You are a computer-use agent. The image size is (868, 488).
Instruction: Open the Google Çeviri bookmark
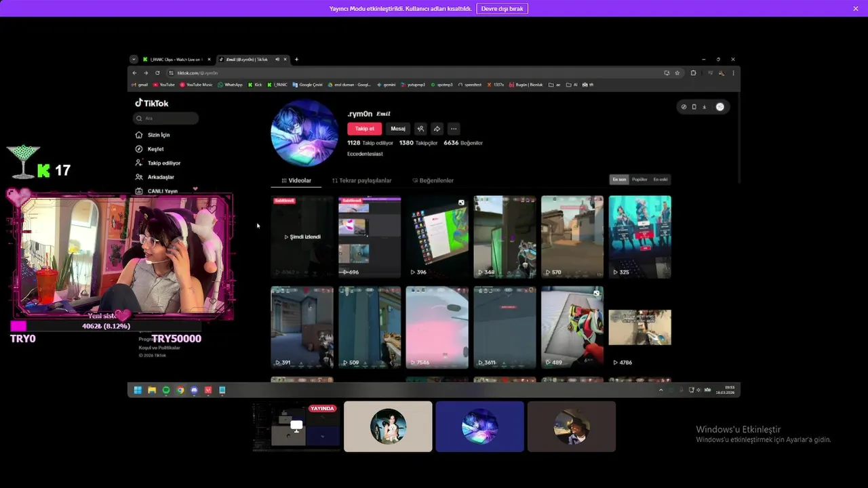pyautogui.click(x=308, y=85)
